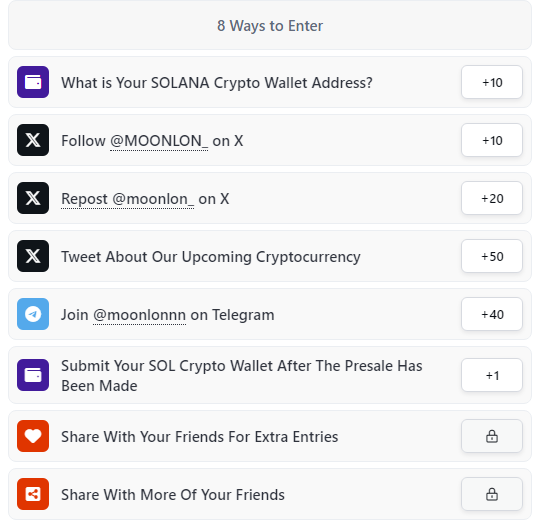540x526 pixels.
Task: Open the @MOONLON_ link in Follow entry
Action: (159, 141)
